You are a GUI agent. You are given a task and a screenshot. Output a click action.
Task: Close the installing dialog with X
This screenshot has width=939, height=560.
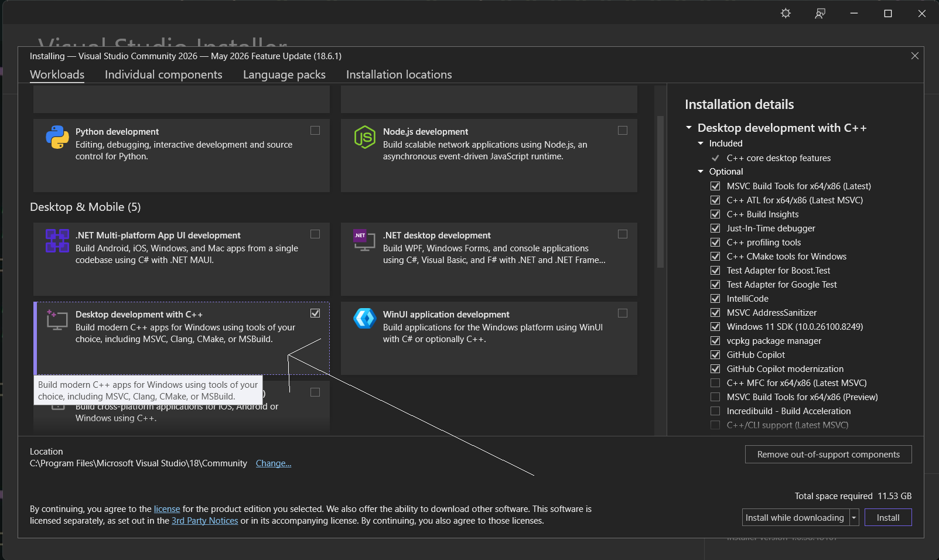pyautogui.click(x=915, y=56)
